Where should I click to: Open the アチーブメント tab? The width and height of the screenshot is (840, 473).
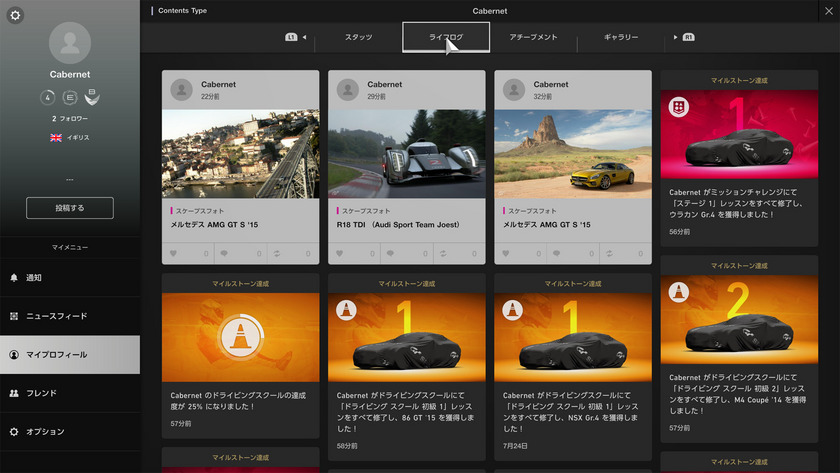[533, 37]
